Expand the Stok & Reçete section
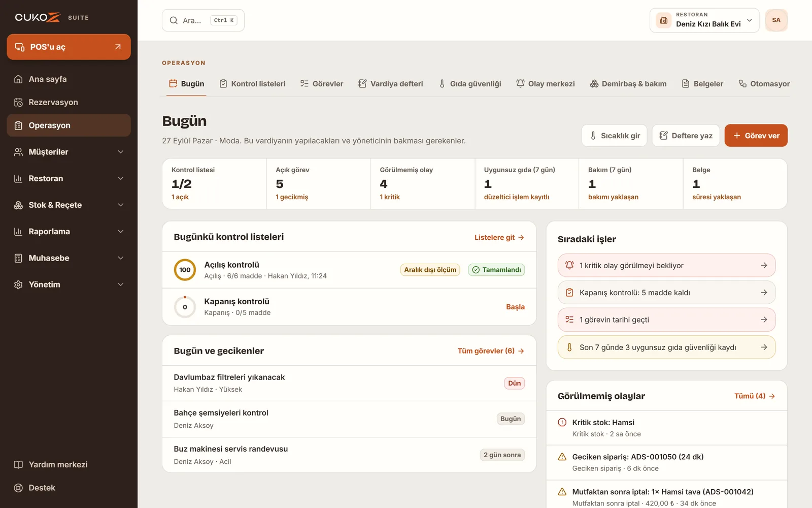 point(69,205)
